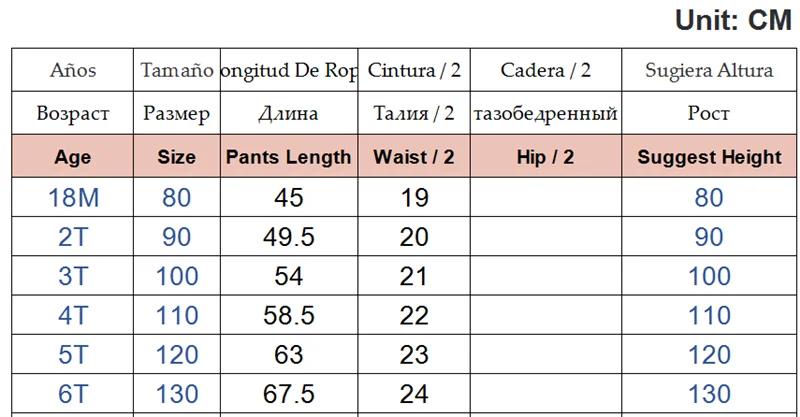Select the waist value 23
The height and width of the screenshot is (417, 800).
[414, 355]
